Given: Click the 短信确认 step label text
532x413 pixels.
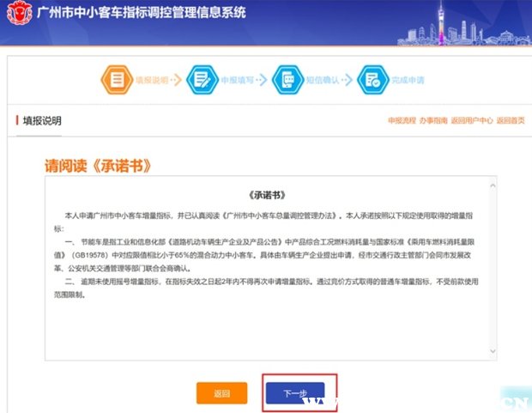Looking at the screenshot, I should pos(322,81).
